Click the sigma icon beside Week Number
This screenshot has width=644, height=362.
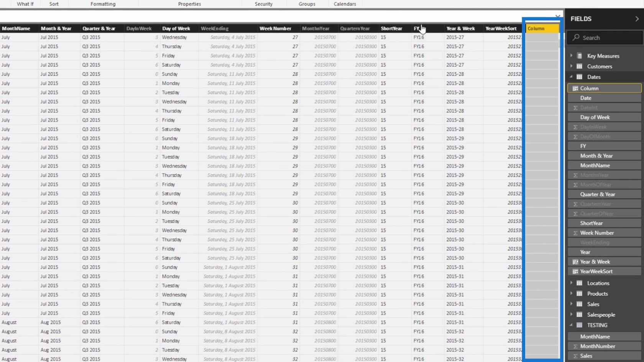click(x=575, y=233)
